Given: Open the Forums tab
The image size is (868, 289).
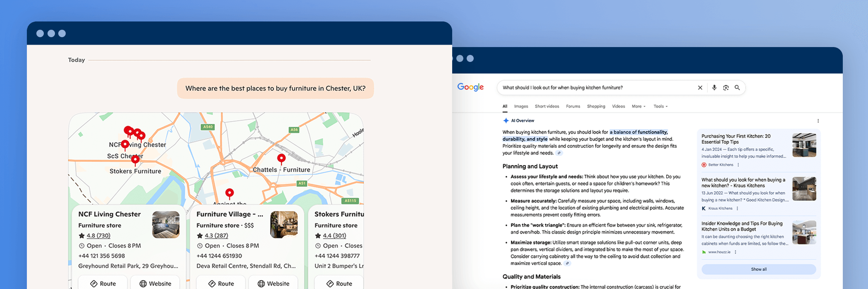Looking at the screenshot, I should coord(573,107).
